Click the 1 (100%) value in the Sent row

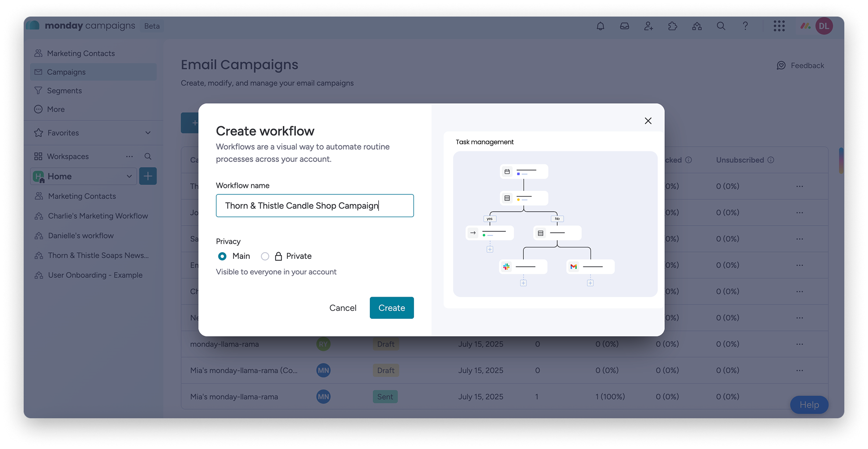coord(610,397)
